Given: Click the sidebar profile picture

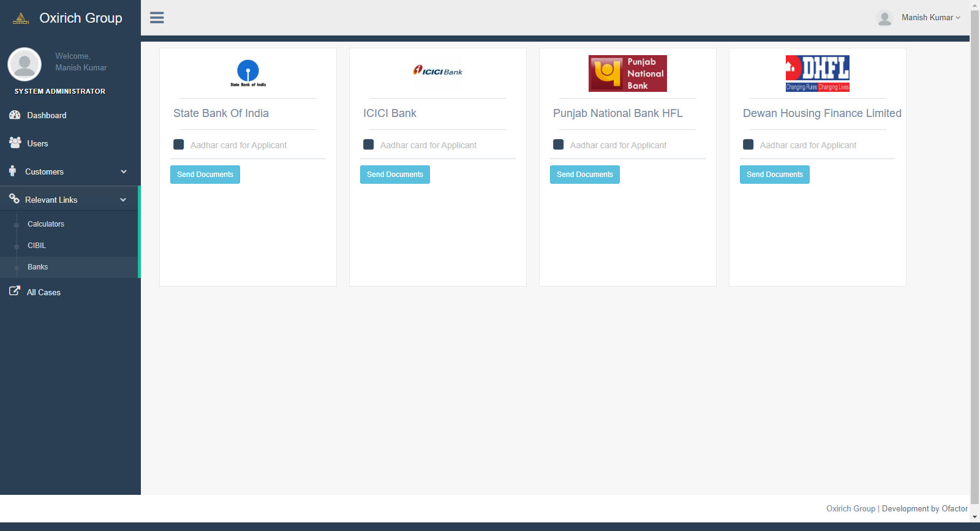Looking at the screenshot, I should [24, 64].
